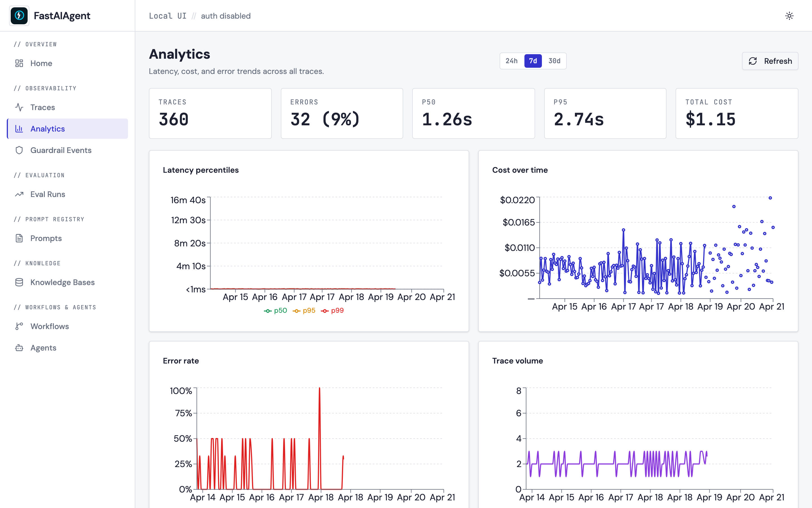Image resolution: width=812 pixels, height=508 pixels.
Task: Toggle the light/dark theme sun icon
Action: click(789, 16)
